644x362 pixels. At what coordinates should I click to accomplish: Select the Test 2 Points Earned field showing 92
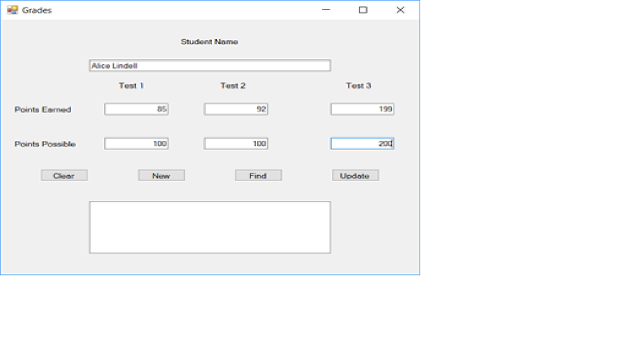tap(235, 109)
